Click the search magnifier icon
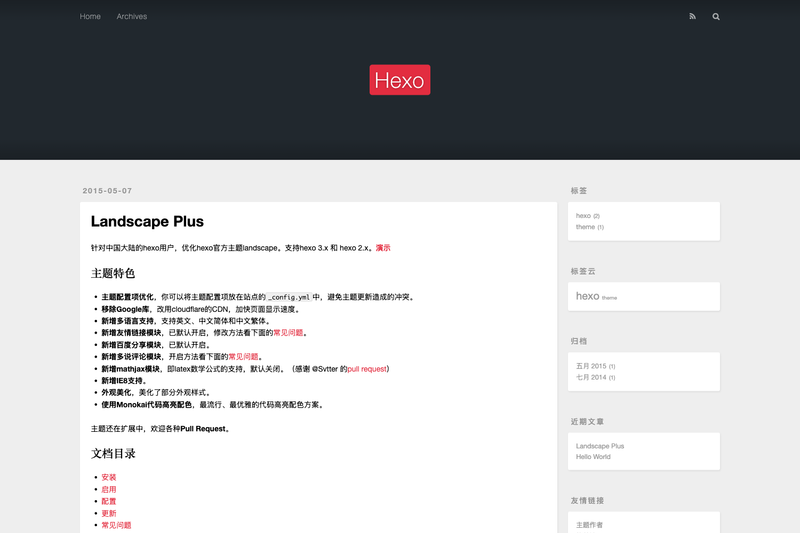 [x=716, y=16]
